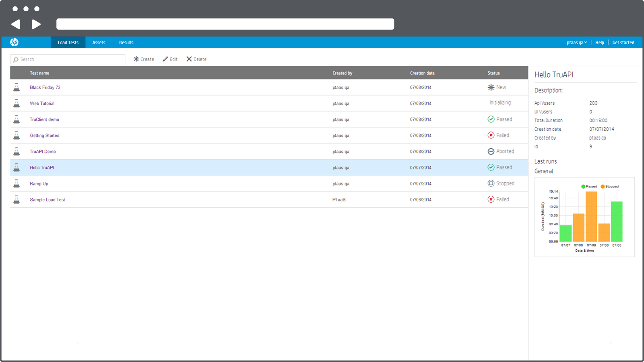Click the Get started link
Viewport: 644px width, 362px height.
coord(623,42)
